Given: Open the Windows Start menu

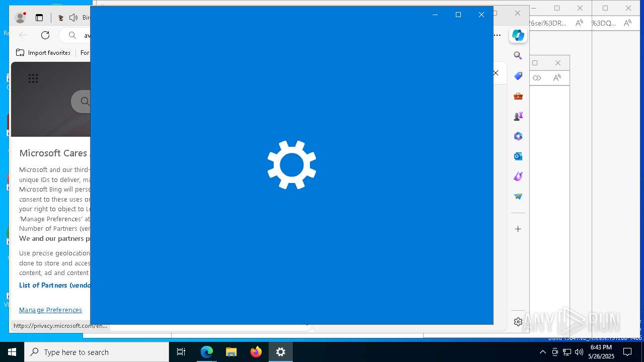Looking at the screenshot, I should (12, 352).
